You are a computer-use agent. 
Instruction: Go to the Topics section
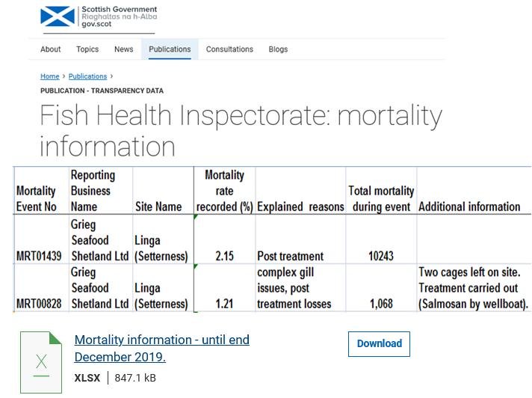coord(87,49)
